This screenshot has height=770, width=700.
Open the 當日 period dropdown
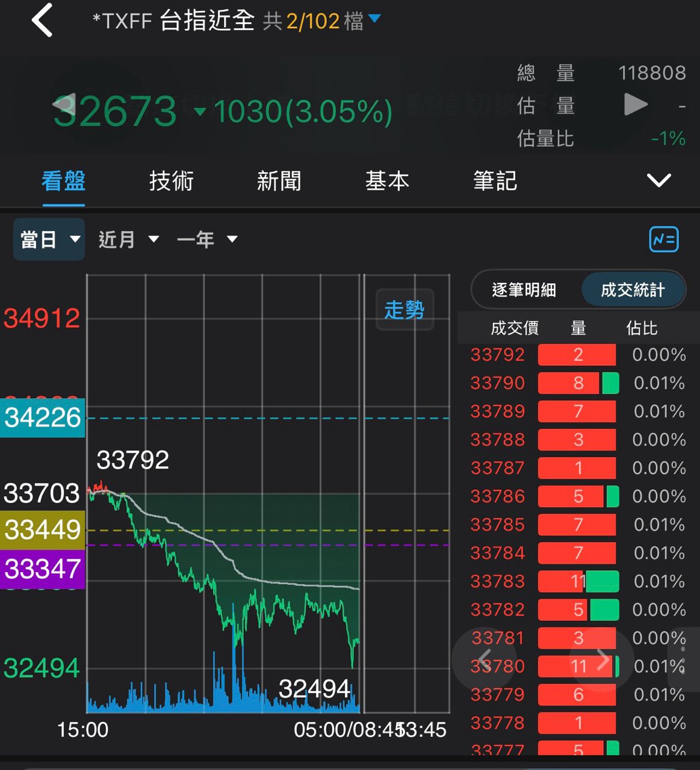tap(49, 239)
